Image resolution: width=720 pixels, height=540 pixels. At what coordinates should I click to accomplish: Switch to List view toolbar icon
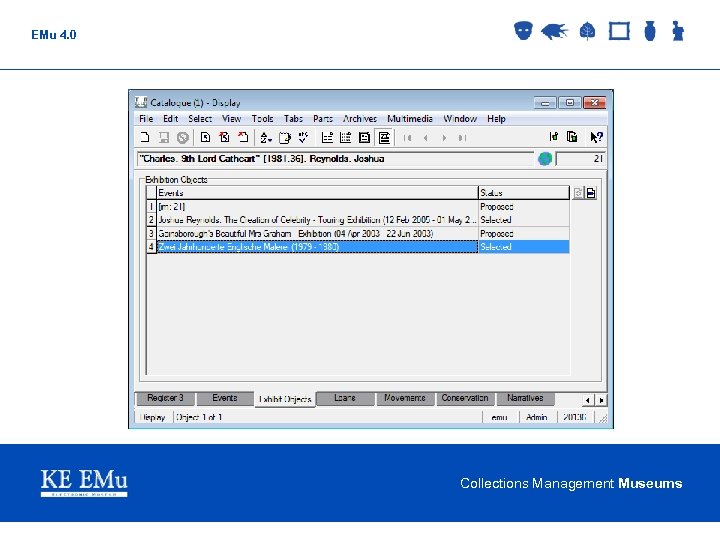pos(327,137)
